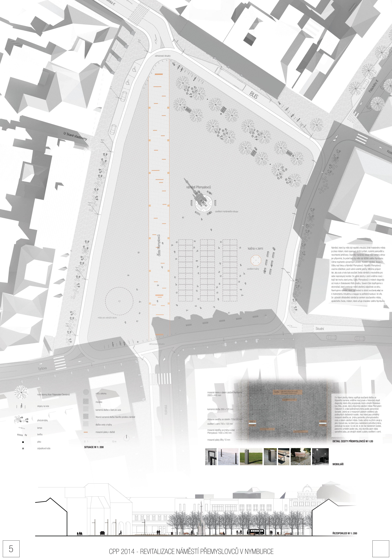The height and width of the screenshot is (560, 392).
Task: Click the 'osvětlení mariánského sloupu' label
Action: (227, 211)
